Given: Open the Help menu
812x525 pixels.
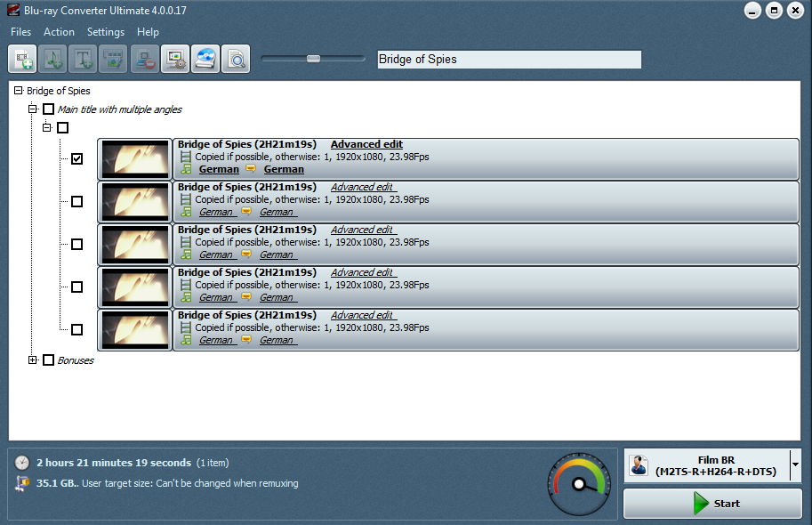Looking at the screenshot, I should pyautogui.click(x=148, y=32).
